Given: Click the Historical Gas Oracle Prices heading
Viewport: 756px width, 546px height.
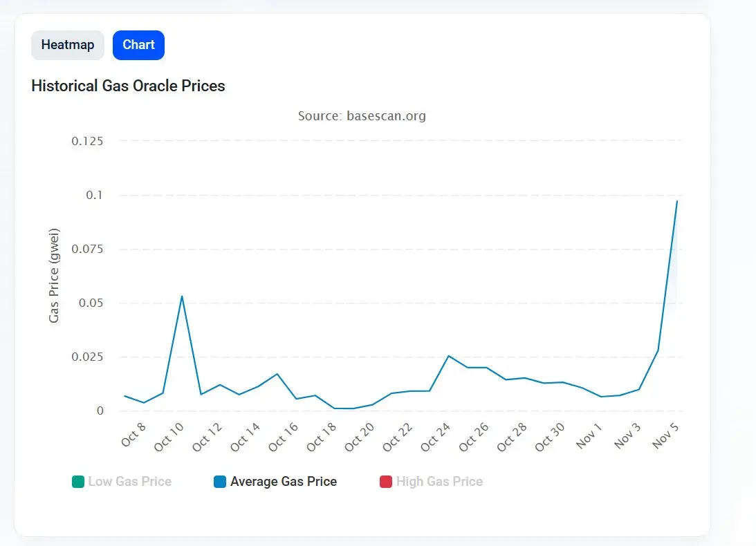Looking at the screenshot, I should click(x=128, y=86).
